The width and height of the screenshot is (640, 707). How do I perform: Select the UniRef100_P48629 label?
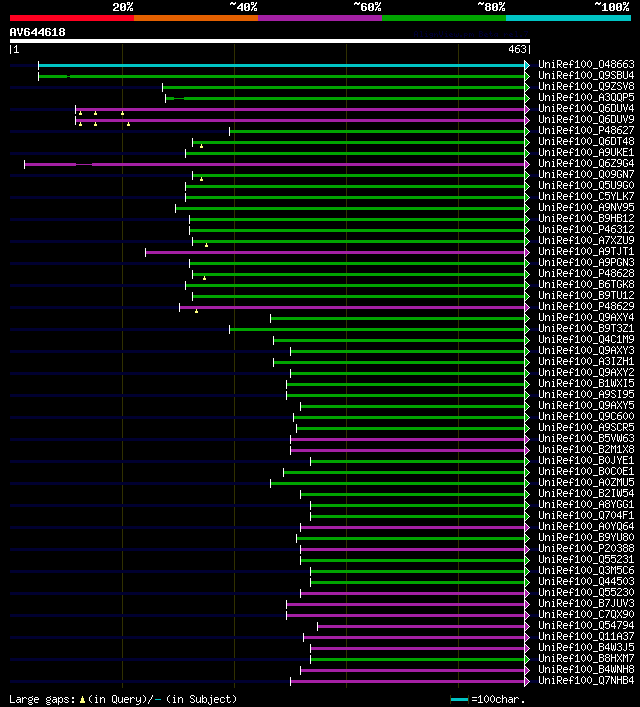[x=586, y=307]
